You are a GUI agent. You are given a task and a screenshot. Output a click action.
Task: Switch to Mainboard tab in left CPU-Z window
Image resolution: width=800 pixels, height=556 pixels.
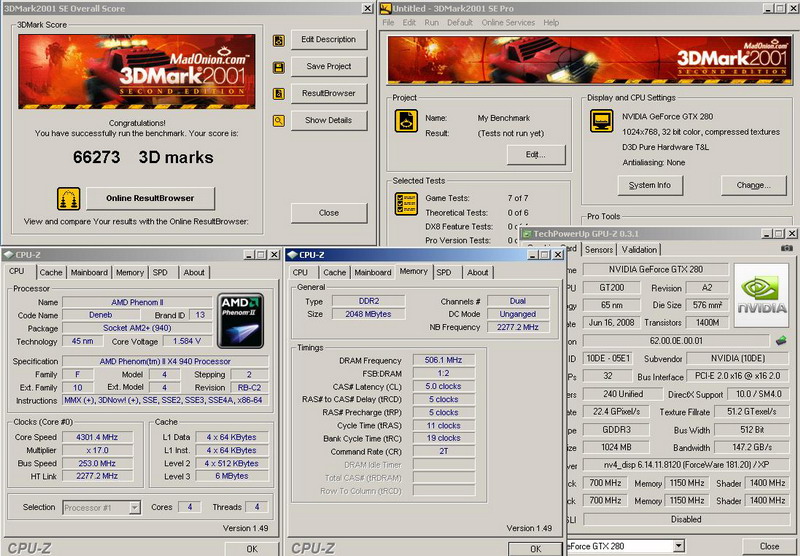[89, 272]
